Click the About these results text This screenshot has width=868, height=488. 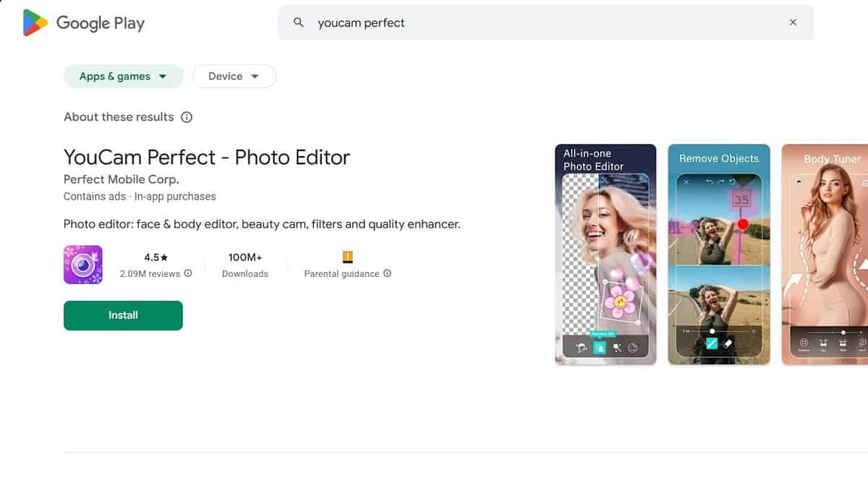click(x=119, y=117)
